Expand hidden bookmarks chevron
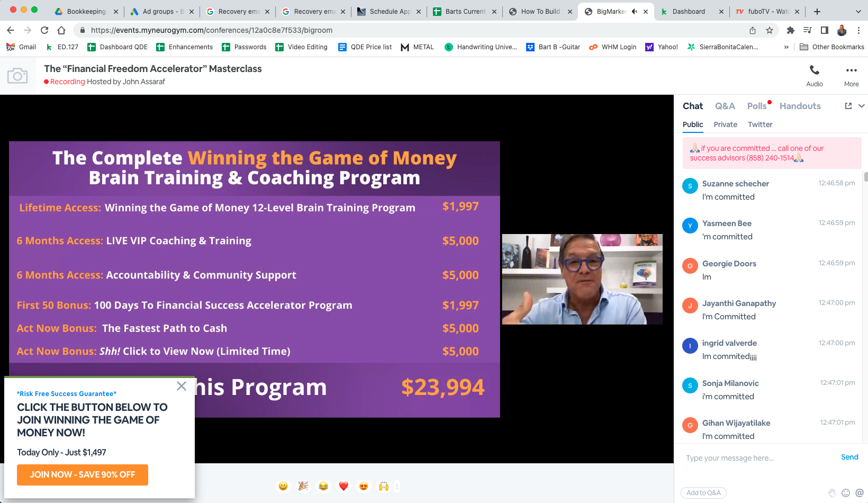 coord(786,47)
